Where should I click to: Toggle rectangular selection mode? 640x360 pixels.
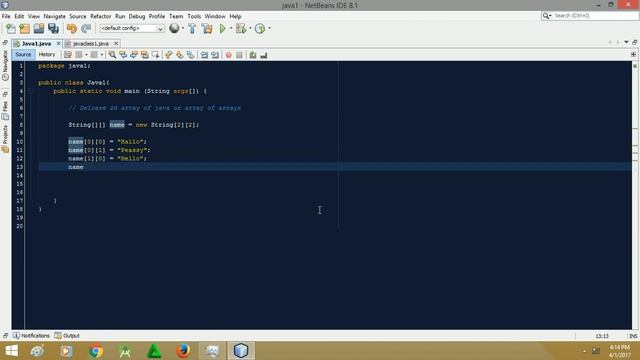pos(155,55)
